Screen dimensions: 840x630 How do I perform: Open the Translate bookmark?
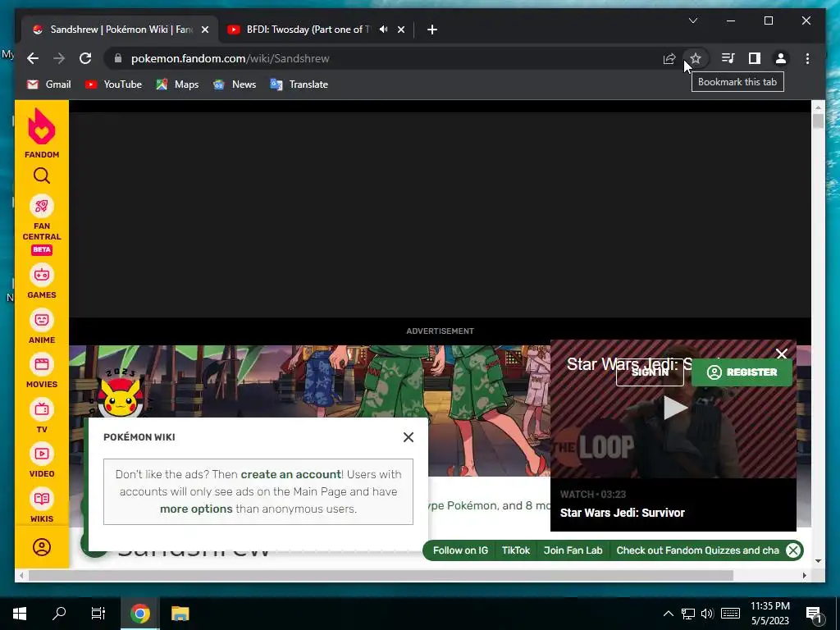pyautogui.click(x=299, y=84)
